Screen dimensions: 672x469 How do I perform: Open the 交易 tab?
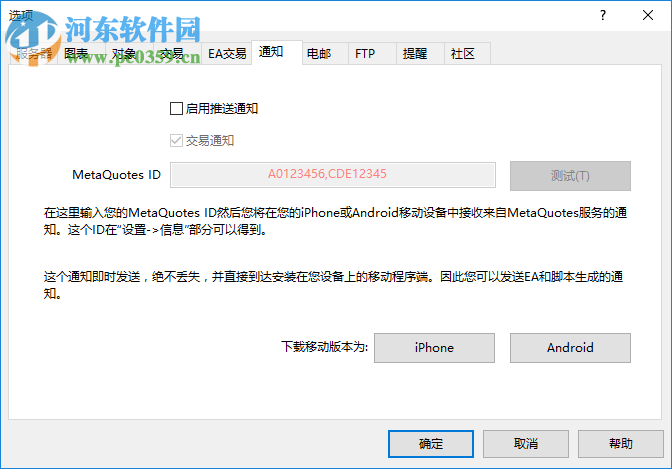pos(177,54)
